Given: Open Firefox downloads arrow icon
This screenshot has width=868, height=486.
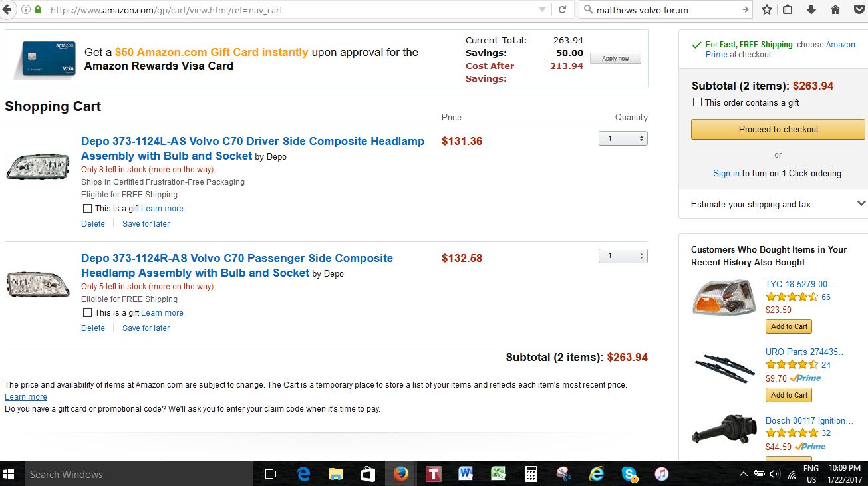Looking at the screenshot, I should click(x=811, y=10).
